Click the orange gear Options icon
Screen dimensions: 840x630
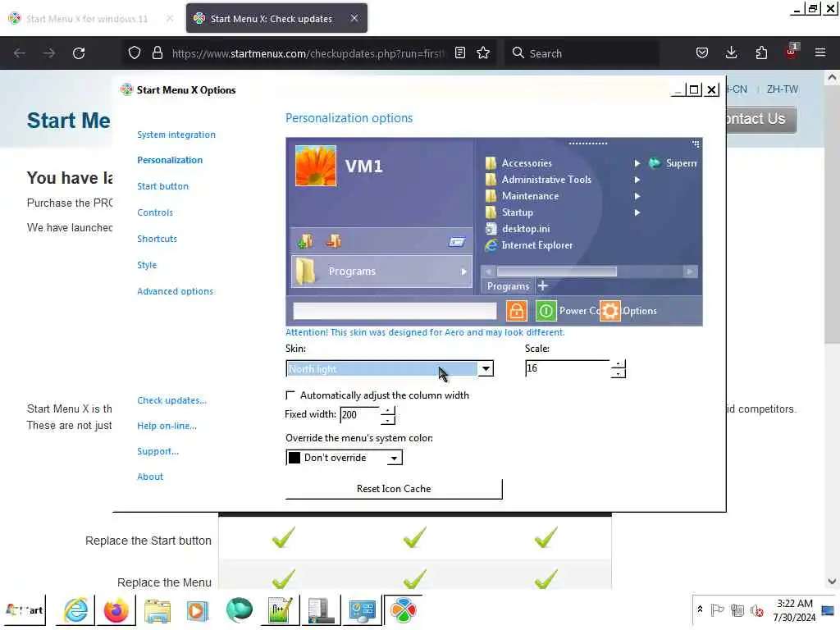coord(609,311)
